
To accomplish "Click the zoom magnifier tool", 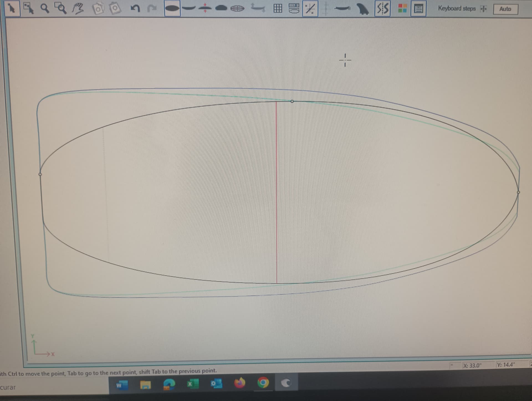I will (x=45, y=9).
